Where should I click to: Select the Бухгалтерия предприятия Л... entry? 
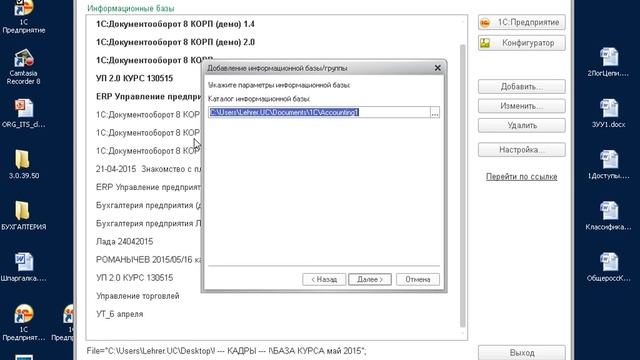(149, 223)
